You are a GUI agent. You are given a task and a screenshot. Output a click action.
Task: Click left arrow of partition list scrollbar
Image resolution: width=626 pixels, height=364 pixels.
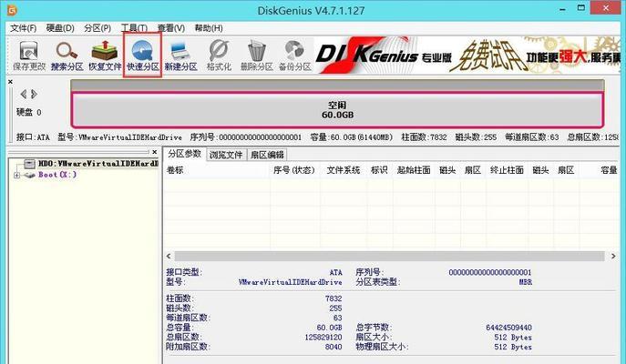click(x=169, y=256)
